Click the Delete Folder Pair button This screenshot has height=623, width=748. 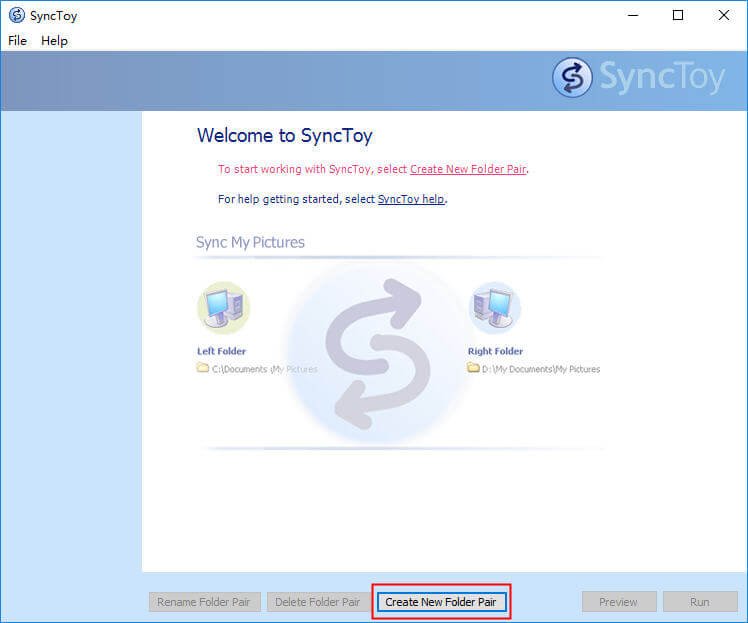[x=318, y=602]
